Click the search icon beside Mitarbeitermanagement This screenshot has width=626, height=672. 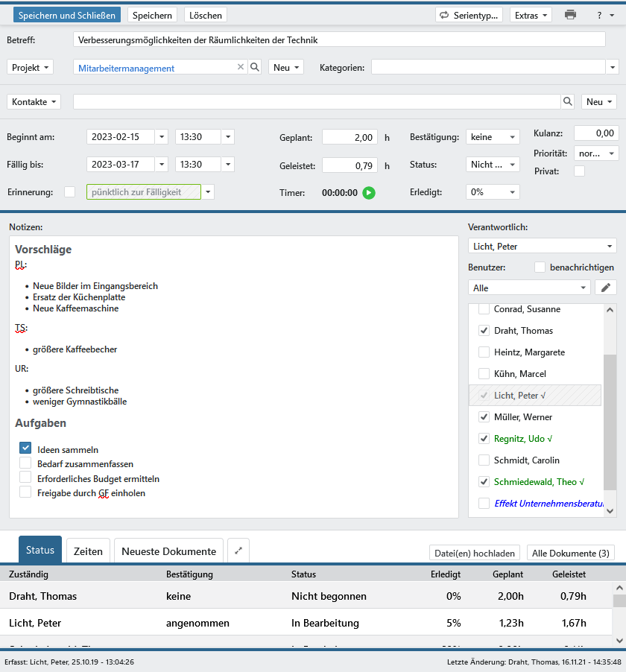tap(255, 68)
